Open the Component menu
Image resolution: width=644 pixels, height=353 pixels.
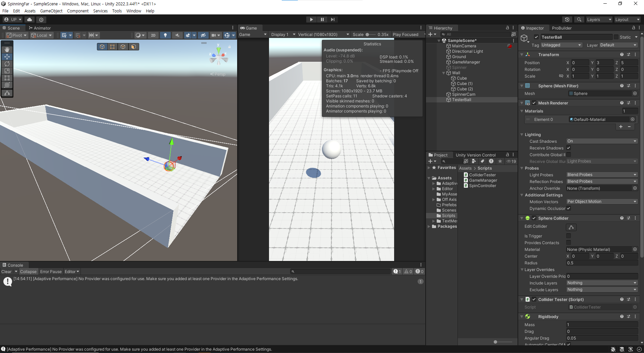click(78, 11)
